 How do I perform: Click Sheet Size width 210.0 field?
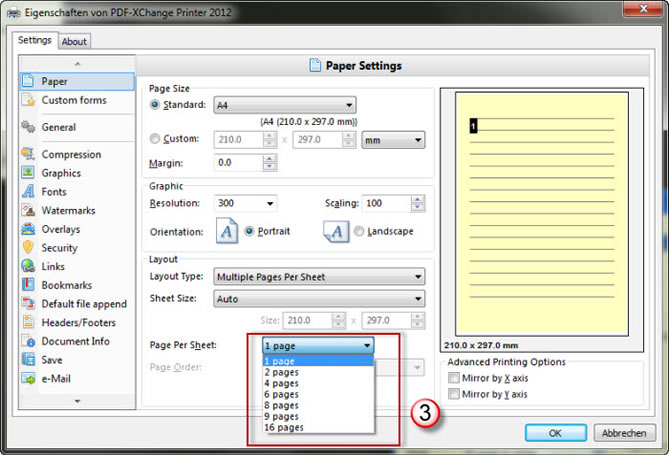pos(308,320)
